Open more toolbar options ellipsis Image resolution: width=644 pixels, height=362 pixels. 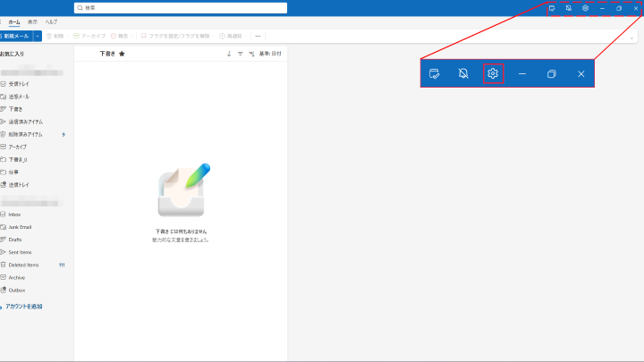coord(258,36)
